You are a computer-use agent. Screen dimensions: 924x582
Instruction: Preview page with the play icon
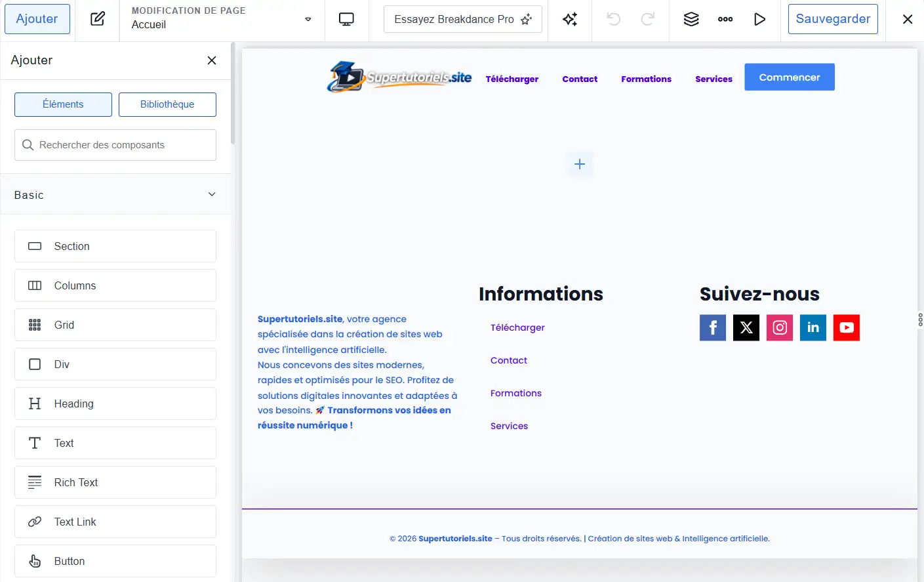tap(759, 19)
